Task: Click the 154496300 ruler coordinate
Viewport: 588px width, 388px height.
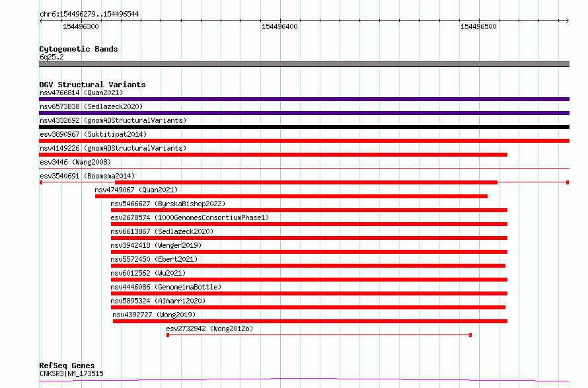Action: pos(81,26)
